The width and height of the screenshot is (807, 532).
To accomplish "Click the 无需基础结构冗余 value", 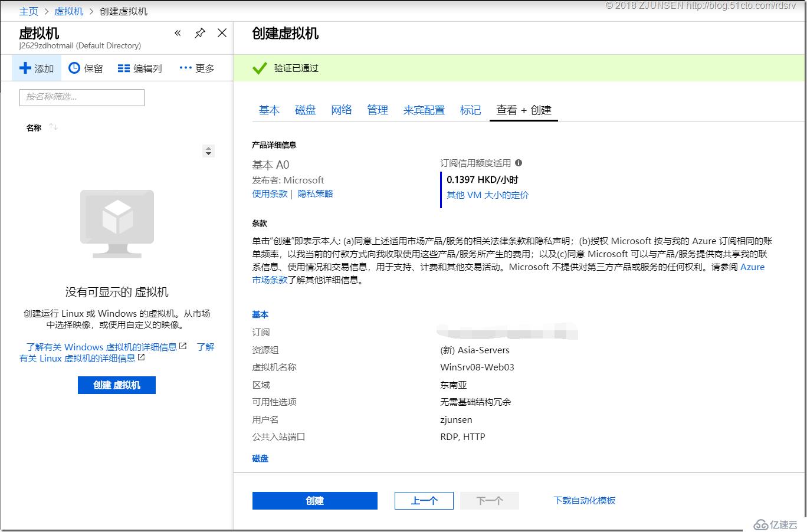I will (475, 402).
